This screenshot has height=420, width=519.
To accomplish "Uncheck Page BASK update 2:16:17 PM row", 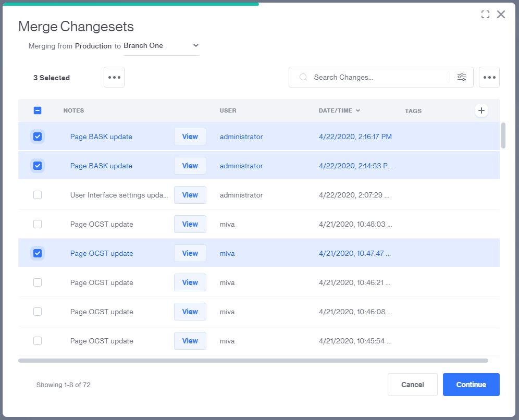I will pos(38,137).
